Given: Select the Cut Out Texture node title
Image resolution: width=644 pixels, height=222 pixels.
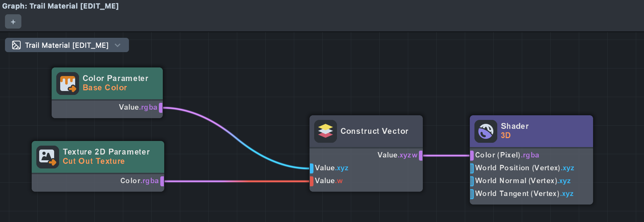Looking at the screenshot, I should [x=94, y=161].
